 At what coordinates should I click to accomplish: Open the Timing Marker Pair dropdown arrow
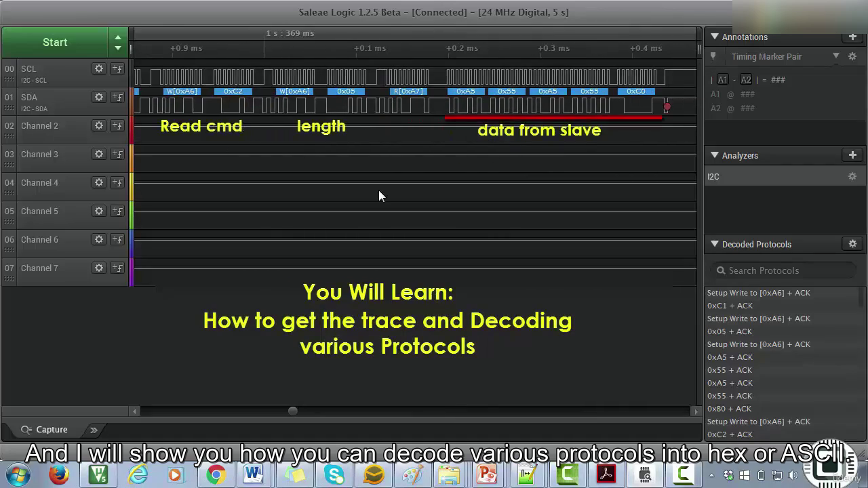(x=835, y=56)
